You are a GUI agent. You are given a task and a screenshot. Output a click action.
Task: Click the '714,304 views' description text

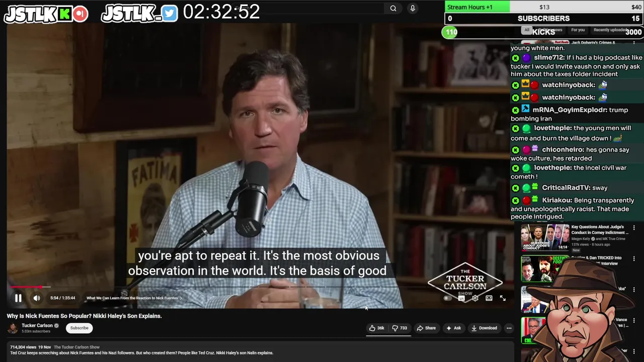pyautogui.click(x=23, y=347)
